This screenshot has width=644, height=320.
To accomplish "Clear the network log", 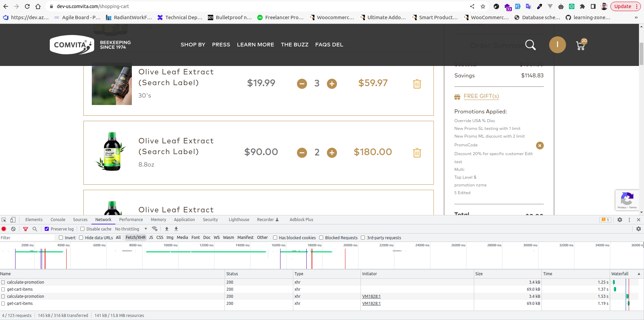I will (x=13, y=229).
